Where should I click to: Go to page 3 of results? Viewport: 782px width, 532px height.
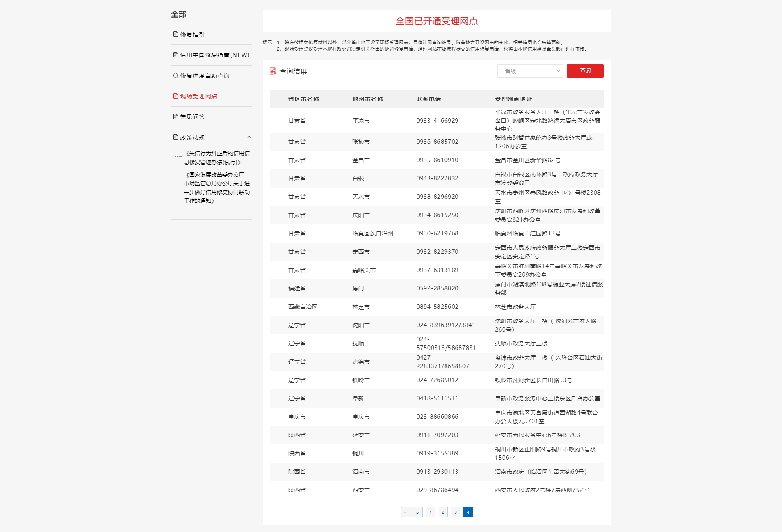[455, 512]
